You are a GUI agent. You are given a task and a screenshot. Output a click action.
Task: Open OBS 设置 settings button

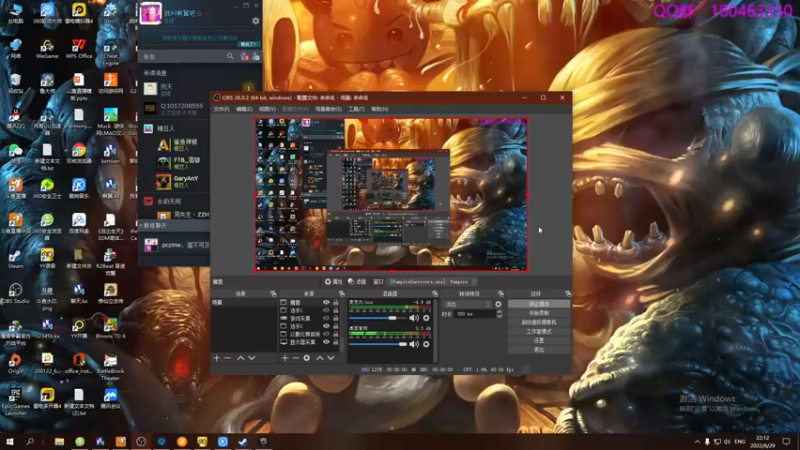click(x=539, y=341)
